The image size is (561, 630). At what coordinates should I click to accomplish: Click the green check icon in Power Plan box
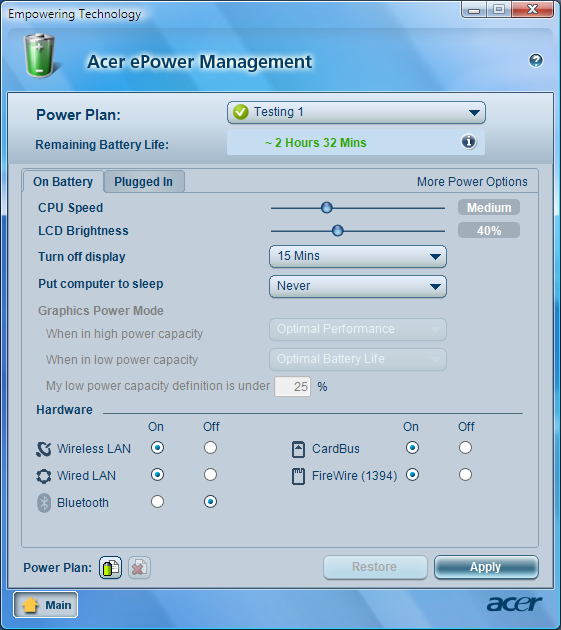[x=241, y=112]
